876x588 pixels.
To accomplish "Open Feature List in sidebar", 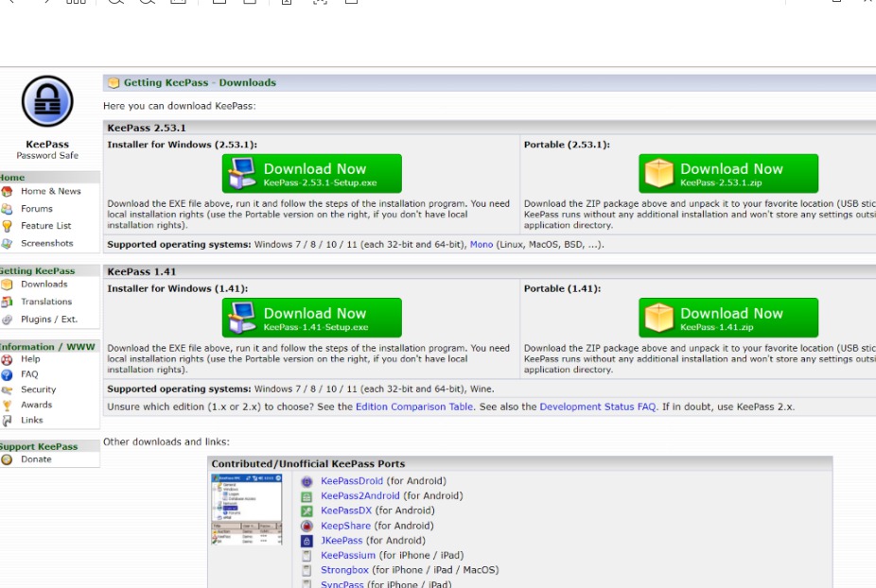I will pyautogui.click(x=45, y=226).
